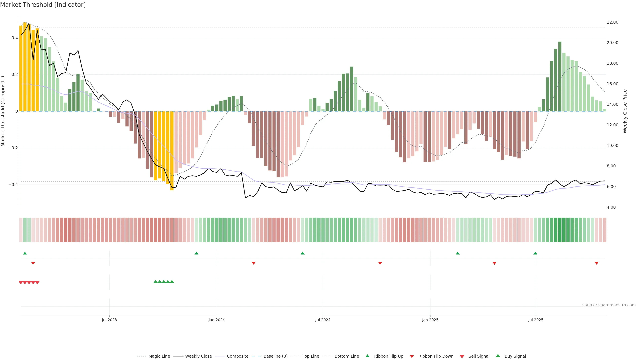The image size is (644, 362).
Task: Click Baseline (0) legend item
Action: coord(275,356)
